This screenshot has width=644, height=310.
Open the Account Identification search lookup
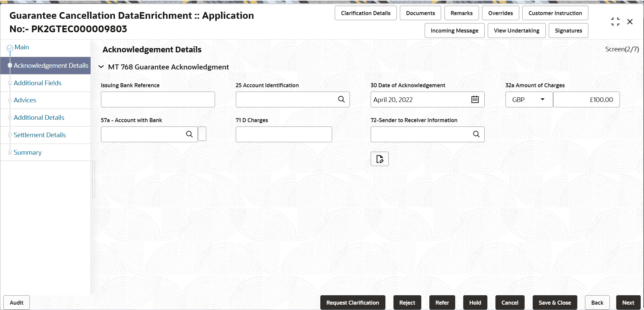(341, 99)
